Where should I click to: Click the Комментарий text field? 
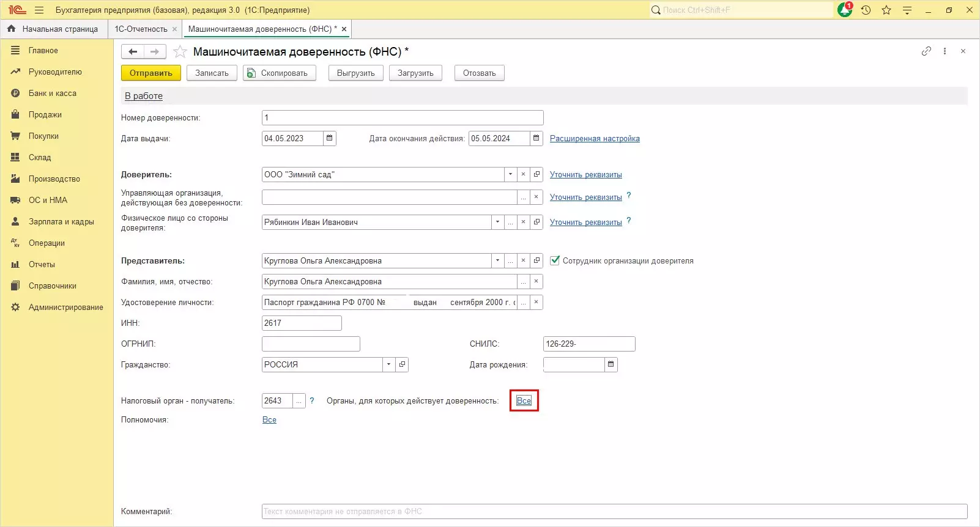click(615, 511)
